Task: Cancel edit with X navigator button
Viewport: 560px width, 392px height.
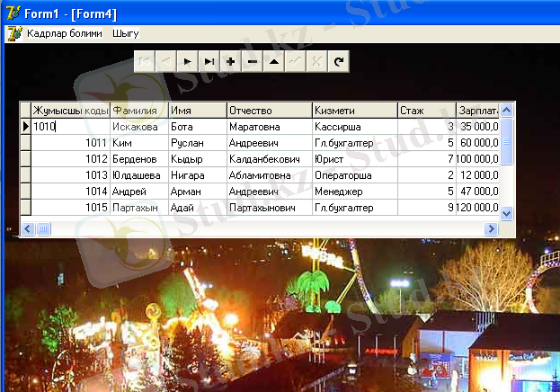Action: [316, 61]
